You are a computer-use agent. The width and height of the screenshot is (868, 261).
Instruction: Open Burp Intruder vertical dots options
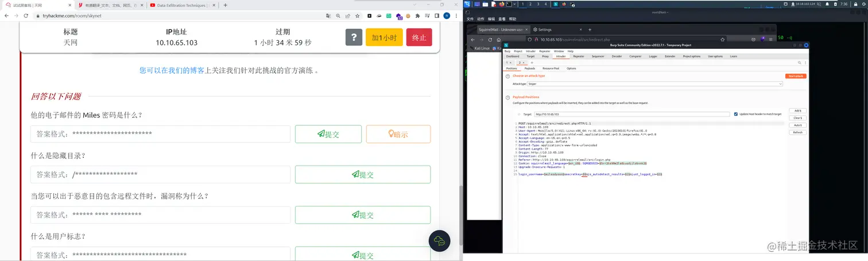(x=805, y=62)
